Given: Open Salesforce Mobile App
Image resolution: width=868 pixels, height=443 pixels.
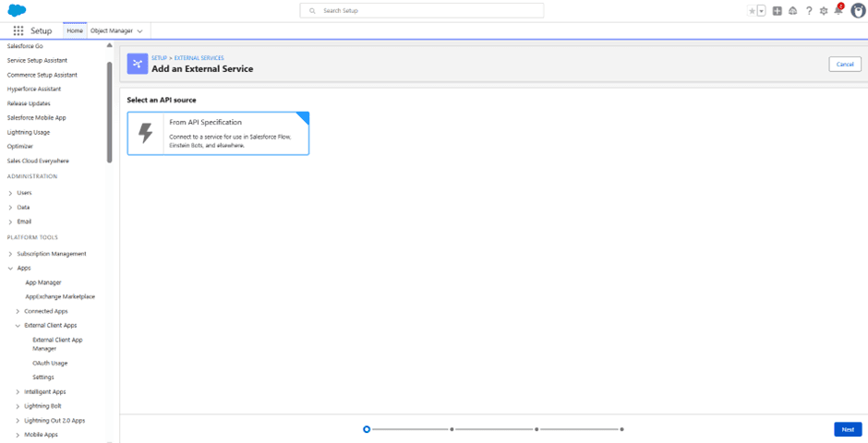Looking at the screenshot, I should coord(37,118).
